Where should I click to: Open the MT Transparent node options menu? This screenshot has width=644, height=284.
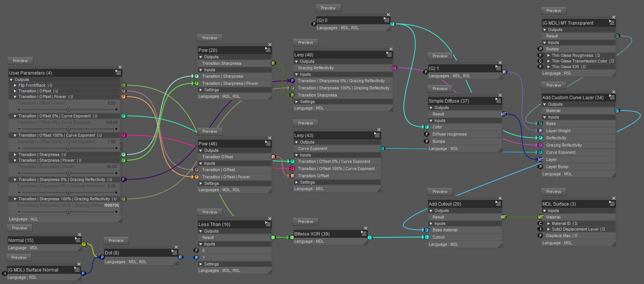(612, 22)
